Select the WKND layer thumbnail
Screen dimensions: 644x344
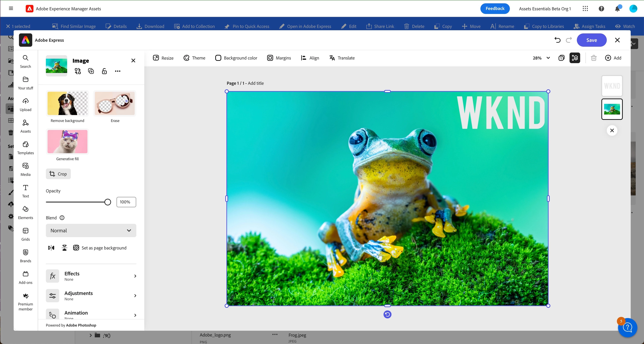pos(612,86)
